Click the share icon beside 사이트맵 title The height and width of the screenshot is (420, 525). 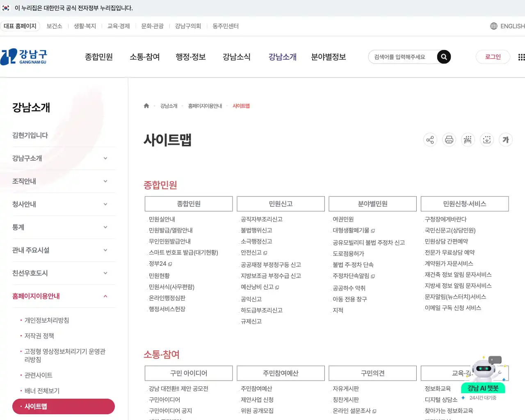[430, 140]
